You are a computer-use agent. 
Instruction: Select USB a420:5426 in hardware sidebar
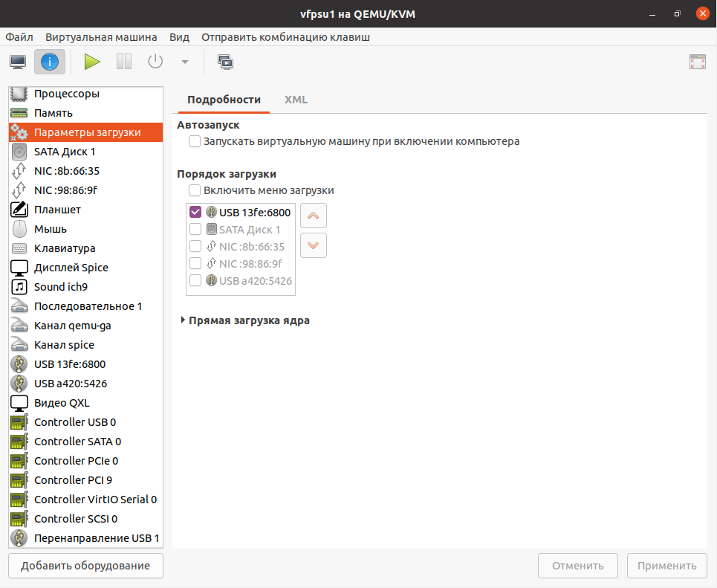tap(86, 384)
